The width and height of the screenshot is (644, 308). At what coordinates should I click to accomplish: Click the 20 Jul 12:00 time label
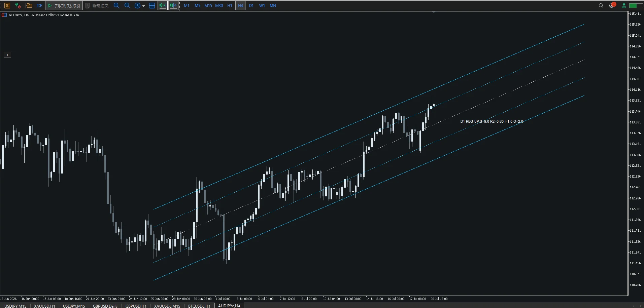[x=439, y=299]
